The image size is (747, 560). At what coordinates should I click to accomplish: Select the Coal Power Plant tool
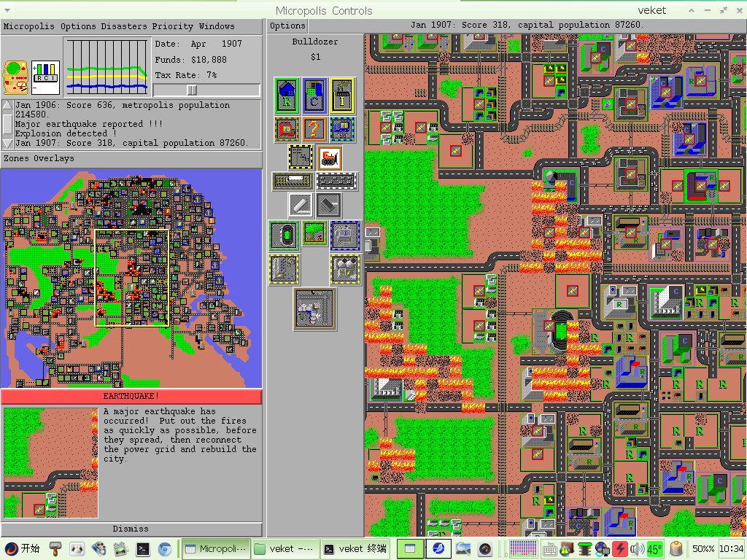pyautogui.click(x=285, y=269)
